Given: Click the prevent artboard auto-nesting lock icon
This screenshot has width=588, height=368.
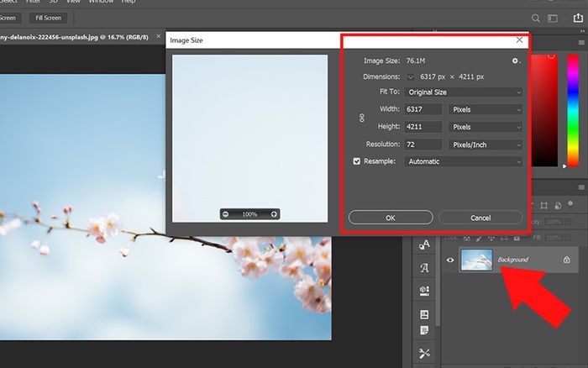Looking at the screenshot, I should click(504, 239).
